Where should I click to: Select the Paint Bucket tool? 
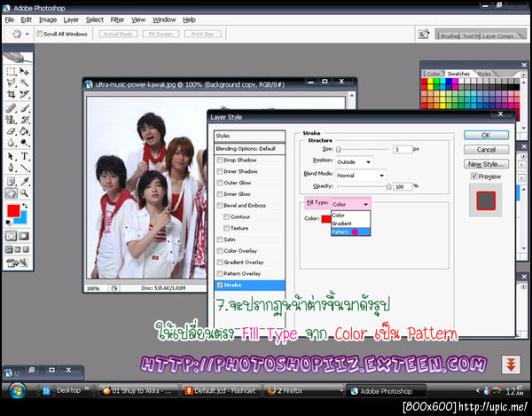click(x=24, y=131)
